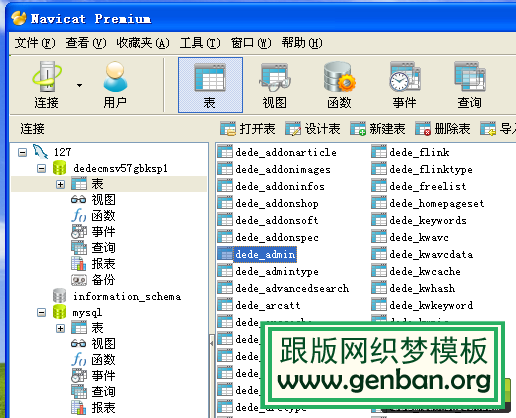This screenshot has width=516, height=418.
Task: Open the 连接 (Connection) toolbar icon
Action: coord(47,85)
